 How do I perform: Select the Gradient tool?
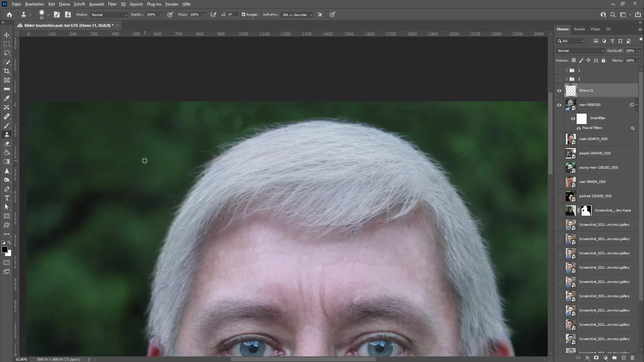tap(7, 161)
